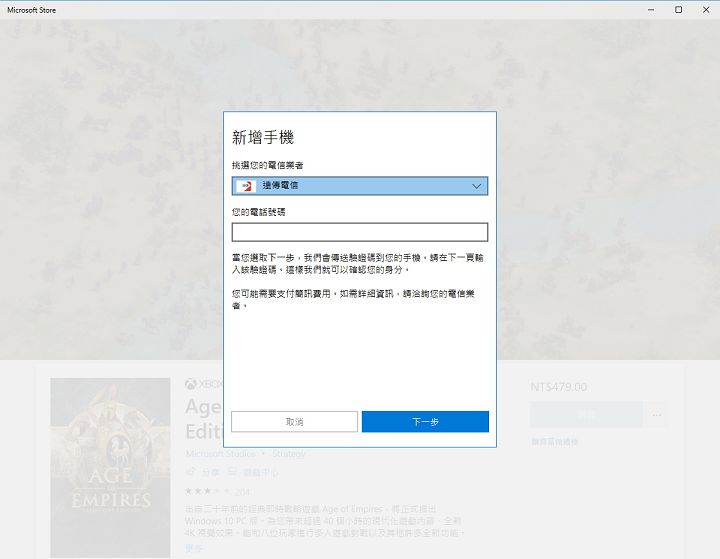
Task: Click the Age of Empires cover thumbnail
Action: [110, 468]
